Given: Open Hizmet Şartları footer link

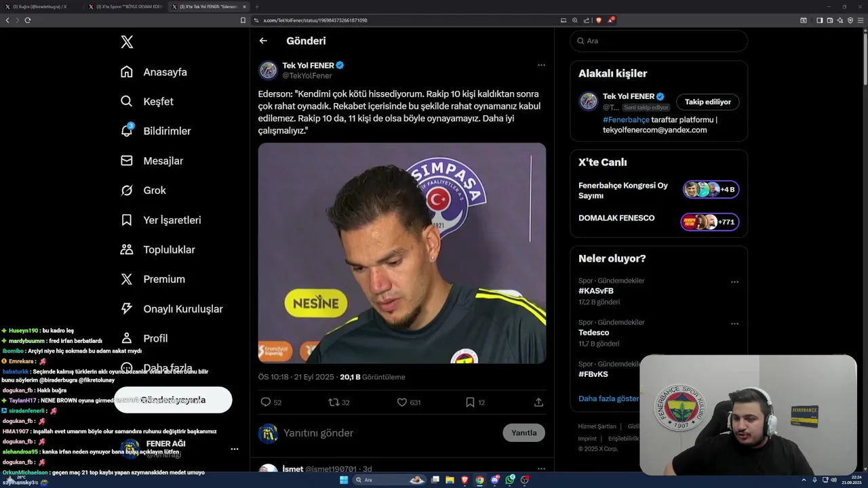Looking at the screenshot, I should coord(597,426).
